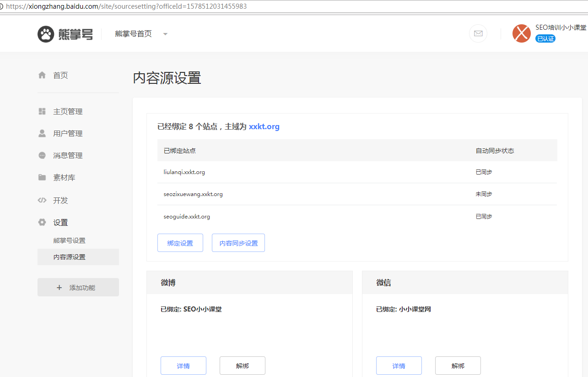Select the seozixuewang.xxkt.org site row
Viewport: 588px width, 377px height.
[x=357, y=194]
